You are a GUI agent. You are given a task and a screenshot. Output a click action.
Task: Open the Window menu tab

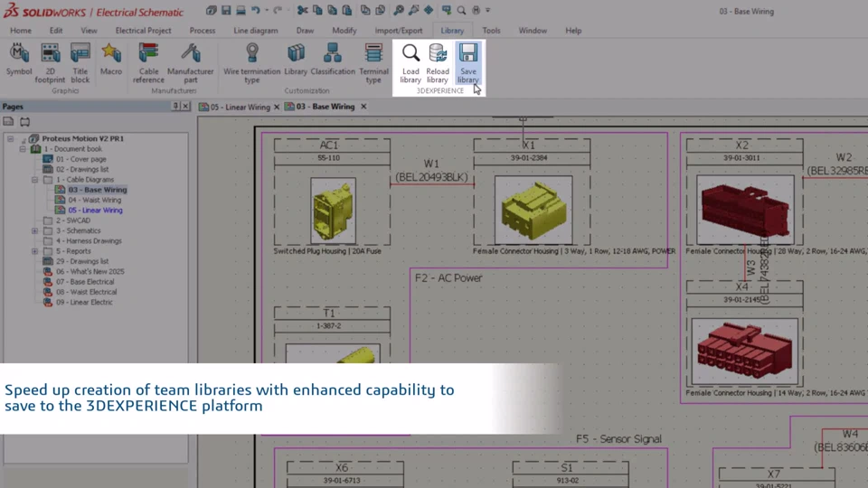click(533, 31)
